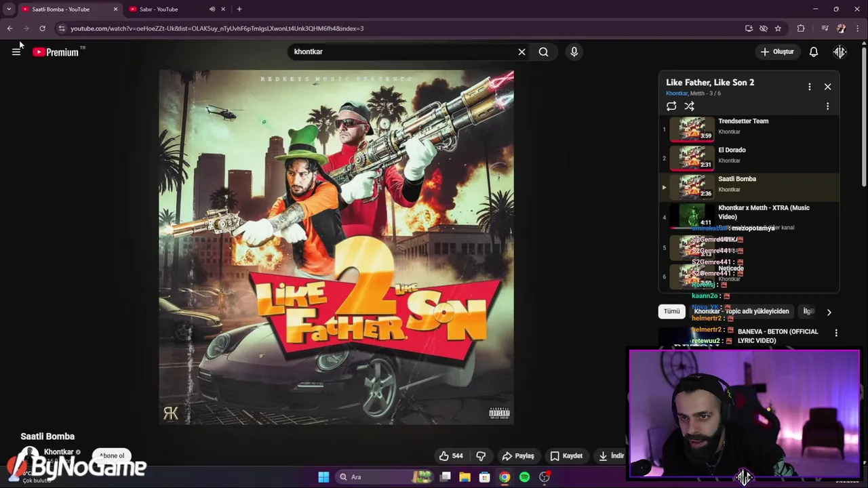Viewport: 868px width, 488px height.
Task: Open Microsoft Store from the taskbar
Action: click(x=484, y=477)
